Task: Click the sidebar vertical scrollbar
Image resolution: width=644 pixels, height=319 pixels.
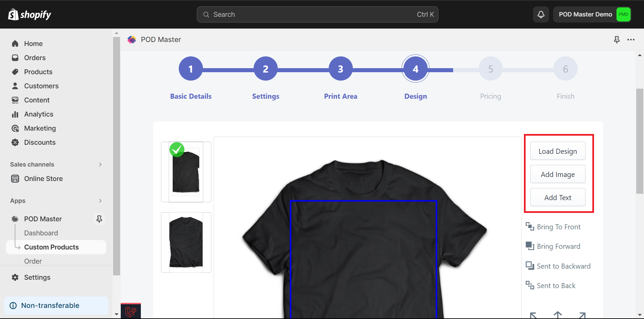Action: (x=116, y=156)
